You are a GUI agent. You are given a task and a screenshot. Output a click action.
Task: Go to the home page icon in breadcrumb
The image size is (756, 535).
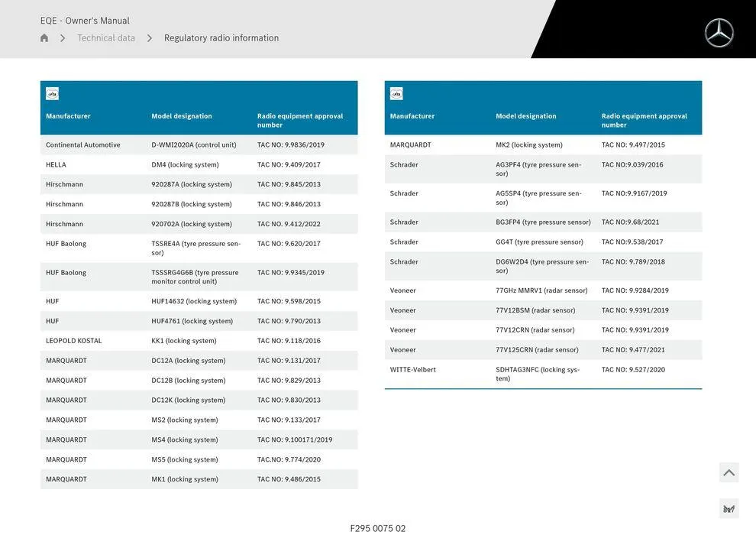click(x=44, y=38)
